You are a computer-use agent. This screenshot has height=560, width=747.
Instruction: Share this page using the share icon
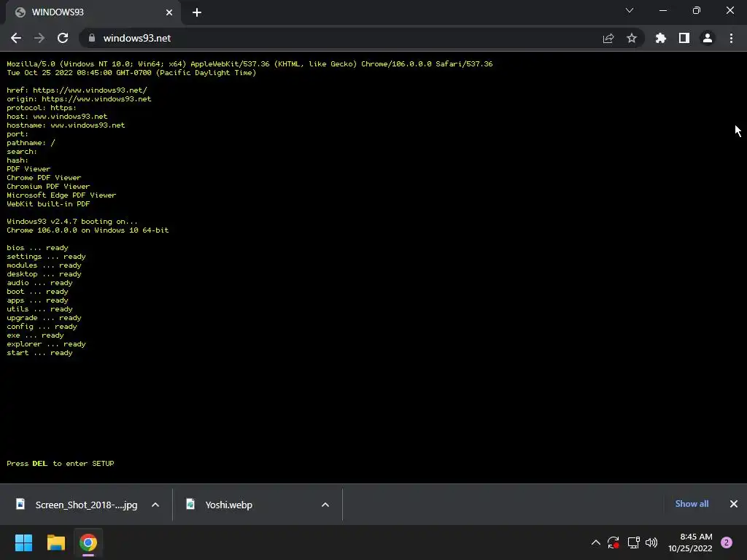[608, 38]
